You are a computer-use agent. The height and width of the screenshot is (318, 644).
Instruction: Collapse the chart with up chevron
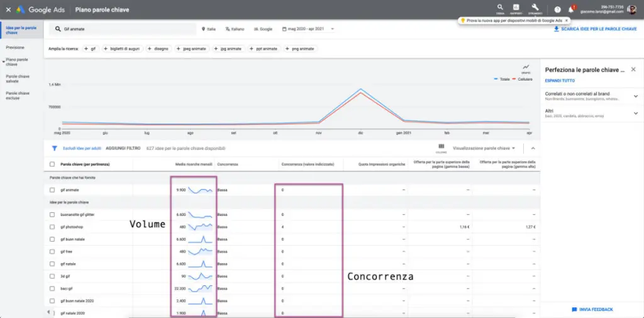click(x=533, y=148)
